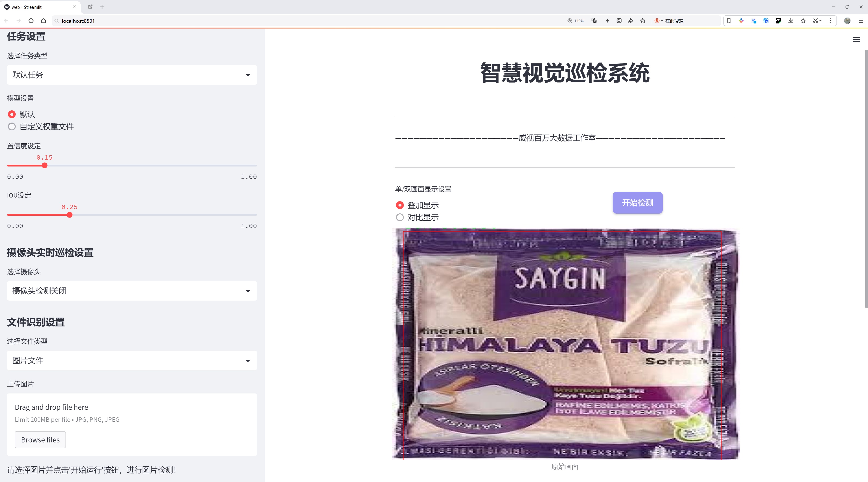The height and width of the screenshot is (482, 868).
Task: Open the favorites star in extension bar
Action: [x=803, y=21]
